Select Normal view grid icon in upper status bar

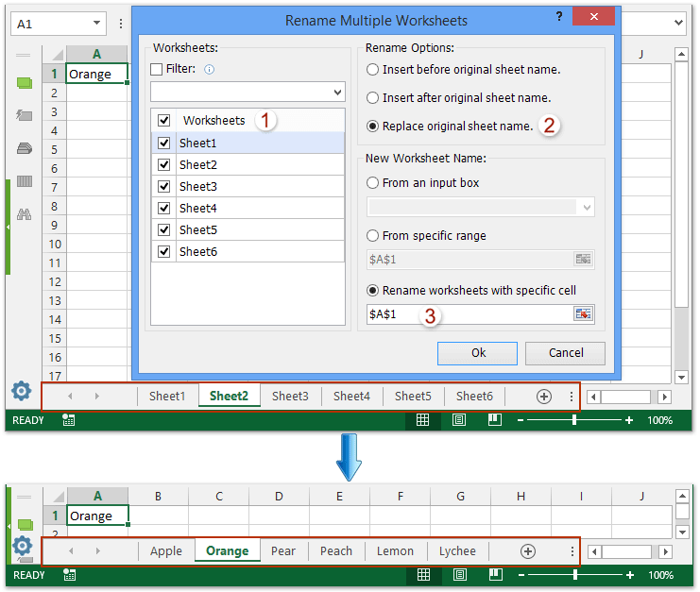423,420
